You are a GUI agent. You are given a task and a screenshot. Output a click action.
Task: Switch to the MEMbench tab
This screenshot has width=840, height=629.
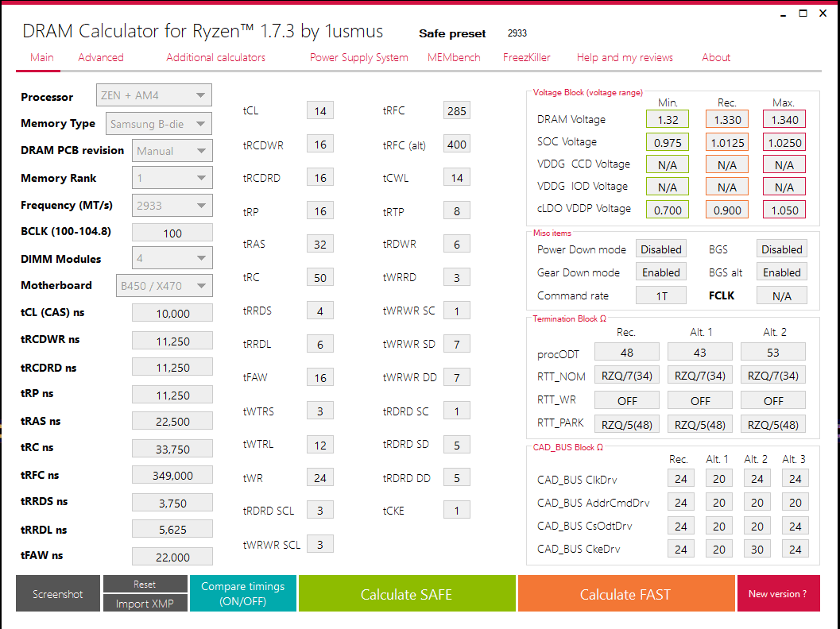454,57
